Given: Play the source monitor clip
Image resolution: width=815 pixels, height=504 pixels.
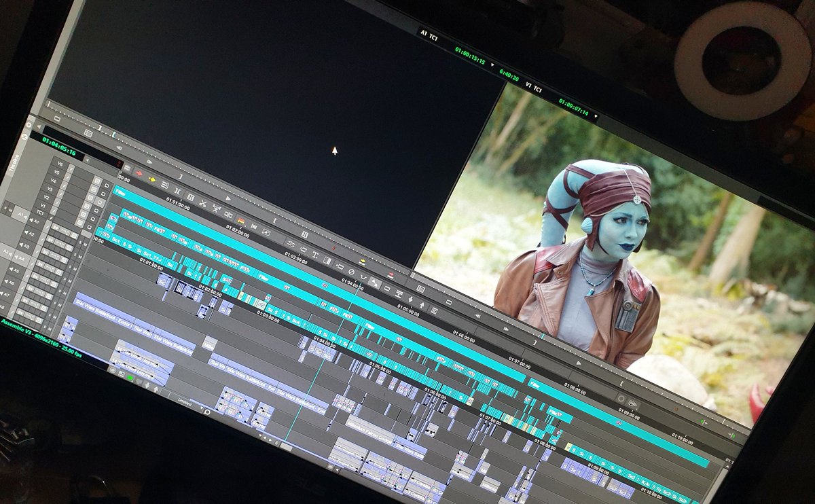Looking at the screenshot, I should click(x=228, y=198).
